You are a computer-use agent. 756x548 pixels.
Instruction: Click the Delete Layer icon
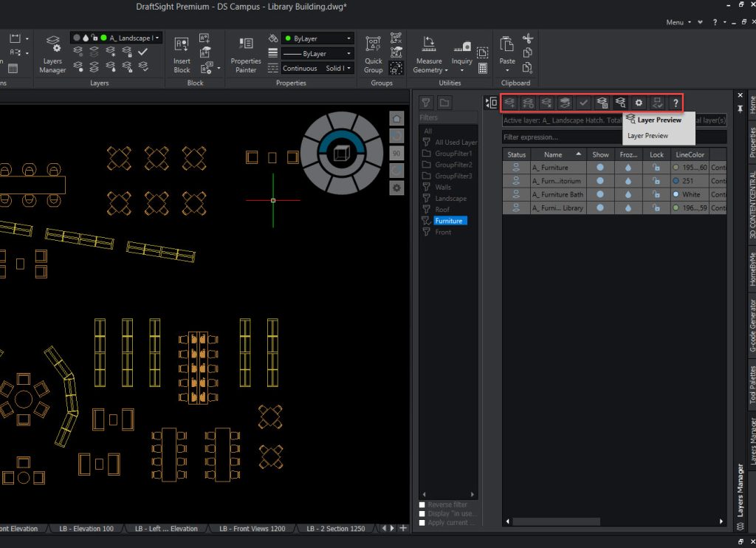(x=546, y=103)
